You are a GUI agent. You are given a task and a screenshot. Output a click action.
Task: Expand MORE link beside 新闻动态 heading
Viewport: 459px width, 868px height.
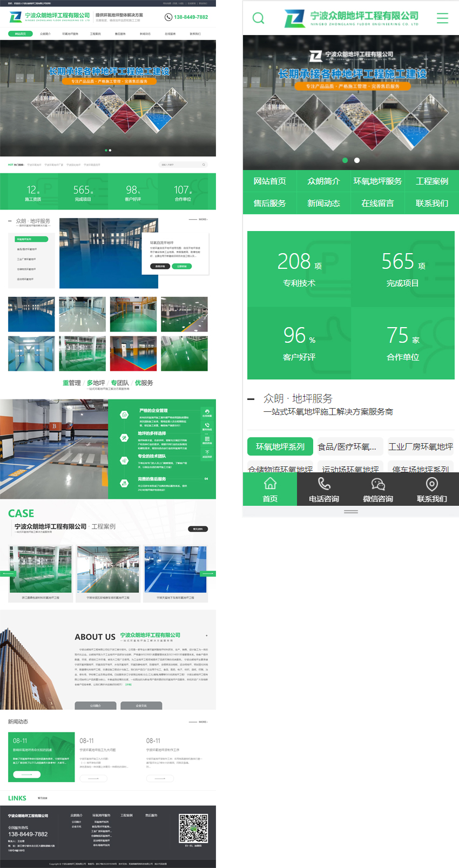coord(199,722)
